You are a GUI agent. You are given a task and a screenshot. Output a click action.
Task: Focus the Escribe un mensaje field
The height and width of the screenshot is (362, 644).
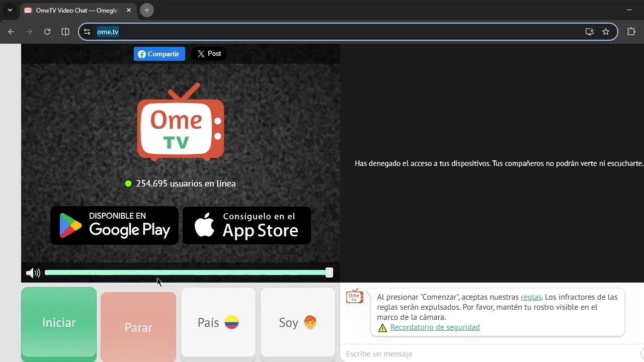tap(491, 353)
